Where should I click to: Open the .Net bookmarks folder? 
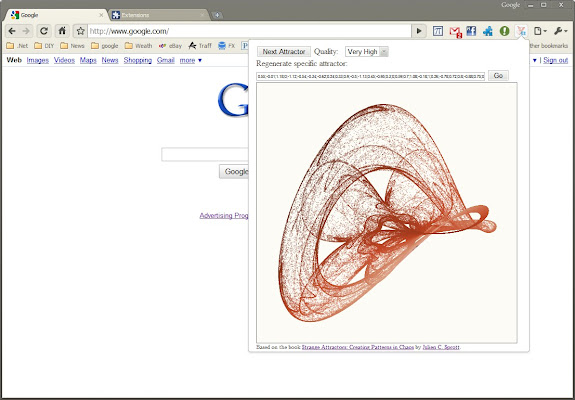[17, 46]
